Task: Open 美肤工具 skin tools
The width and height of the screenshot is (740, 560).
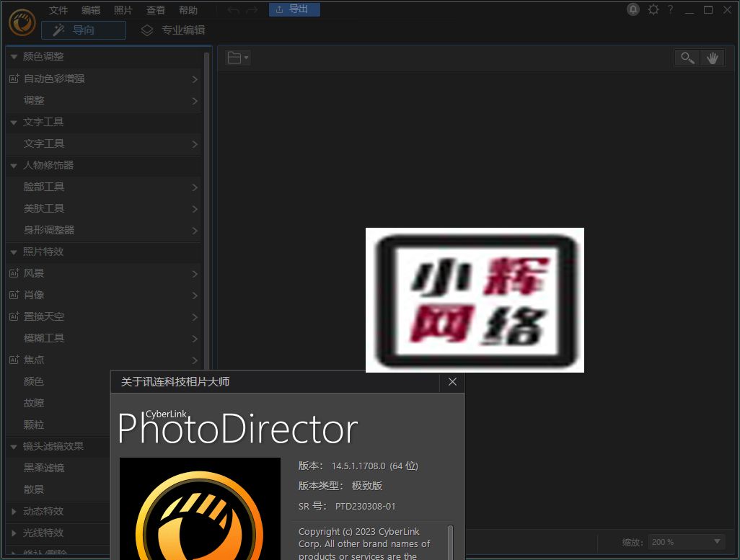Action: pos(103,208)
